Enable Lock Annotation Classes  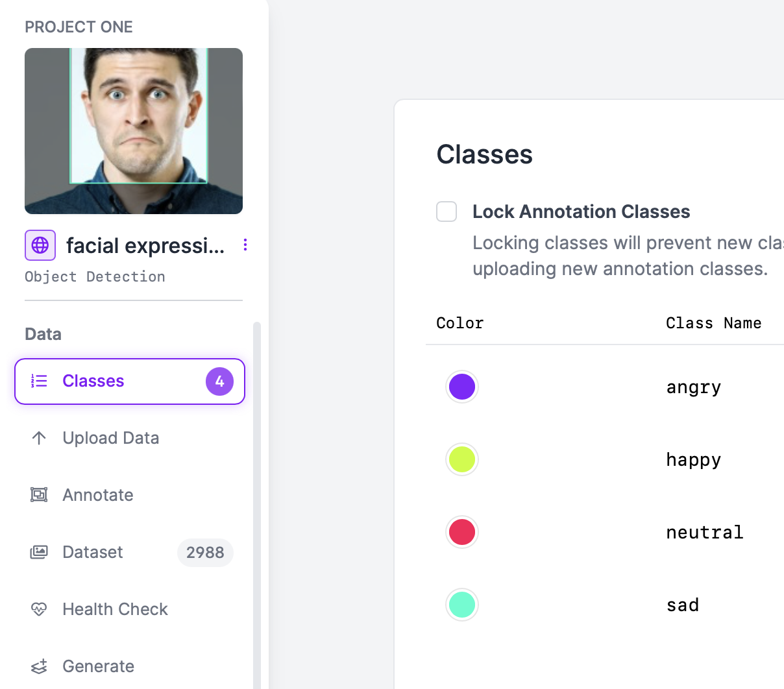tap(447, 212)
